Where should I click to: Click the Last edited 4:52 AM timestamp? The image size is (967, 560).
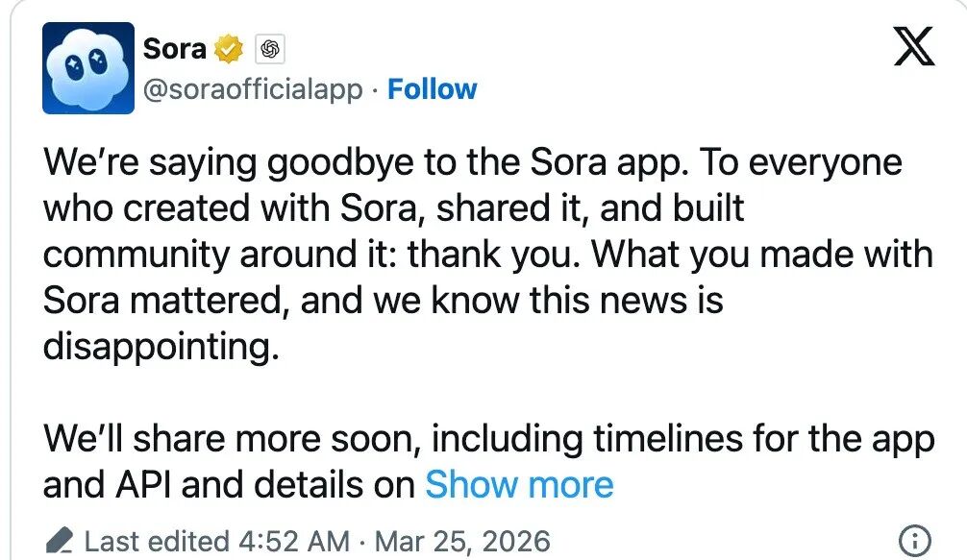tap(216, 541)
